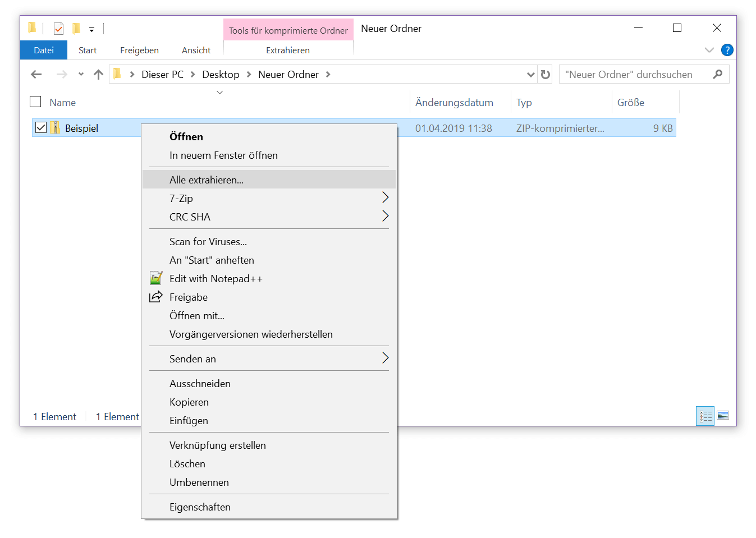
Task: Choose Öffnen in context menu
Action: point(269,136)
